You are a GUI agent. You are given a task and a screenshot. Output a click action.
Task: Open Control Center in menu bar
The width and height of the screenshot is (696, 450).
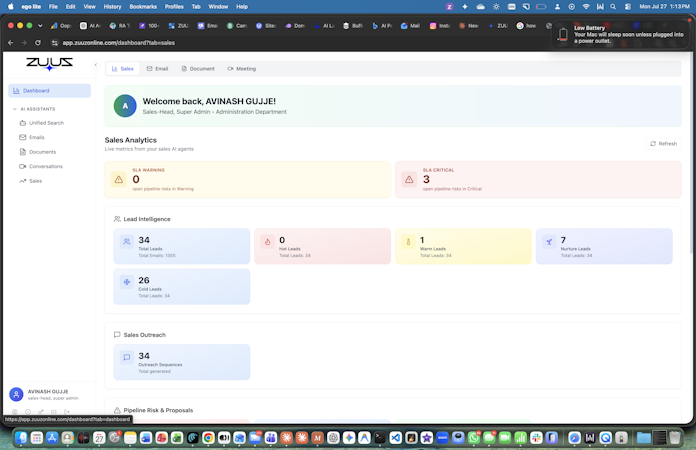tap(628, 7)
